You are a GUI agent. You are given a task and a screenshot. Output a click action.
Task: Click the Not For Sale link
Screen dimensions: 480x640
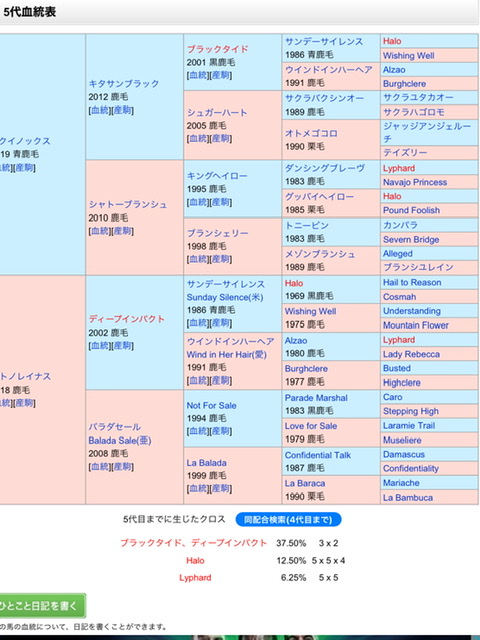(211, 406)
